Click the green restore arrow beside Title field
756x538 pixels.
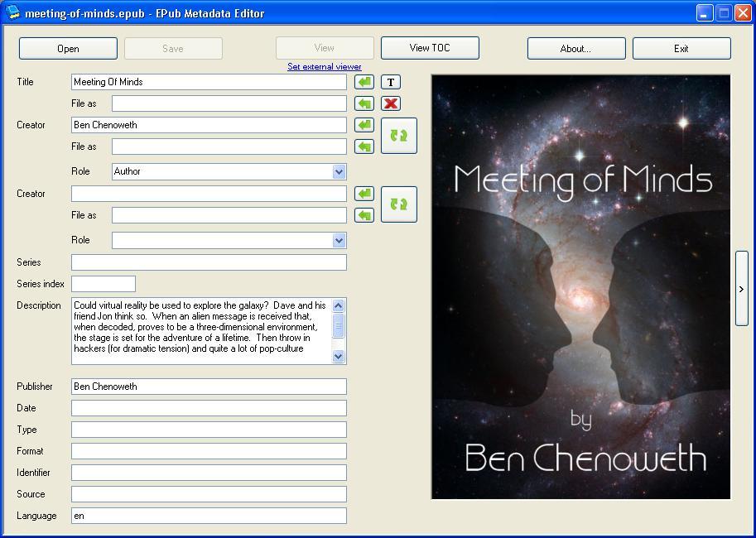363,81
